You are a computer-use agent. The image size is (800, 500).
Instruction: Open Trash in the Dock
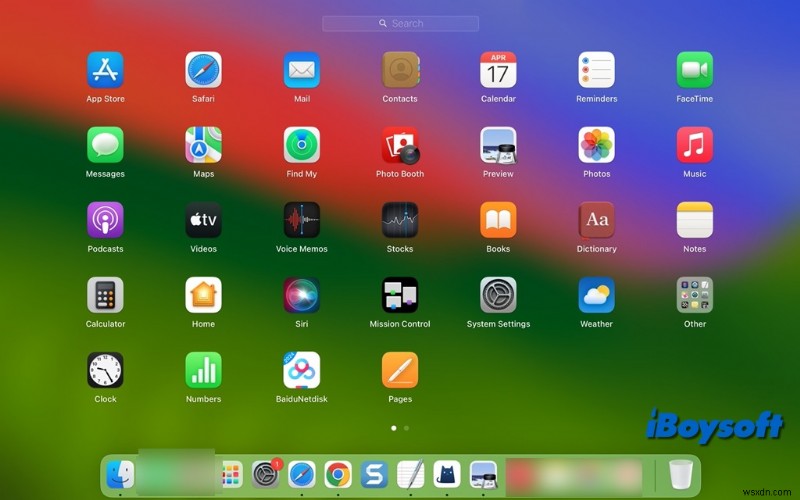pyautogui.click(x=681, y=474)
